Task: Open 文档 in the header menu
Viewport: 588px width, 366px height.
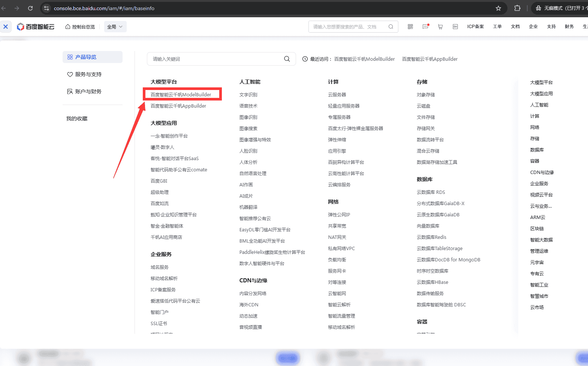Action: coord(515,27)
